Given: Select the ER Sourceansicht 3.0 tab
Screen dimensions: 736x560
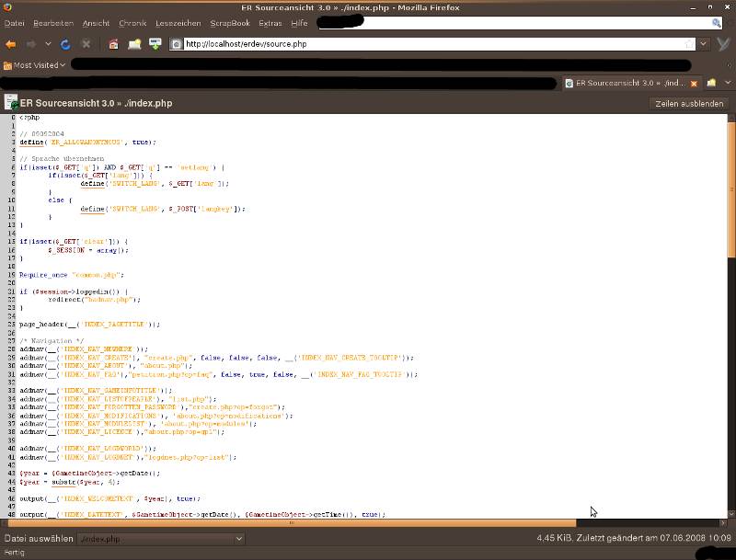Looking at the screenshot, I should [631, 83].
